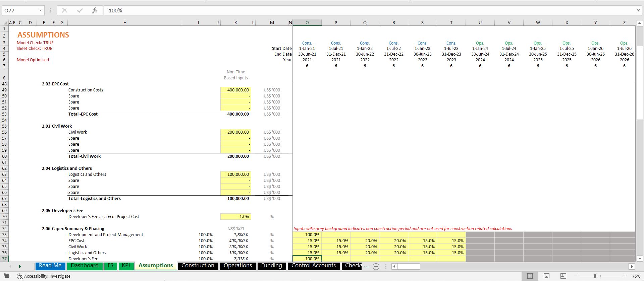Open the Operations sheet tab
This screenshot has width=644, height=281.
238,266
